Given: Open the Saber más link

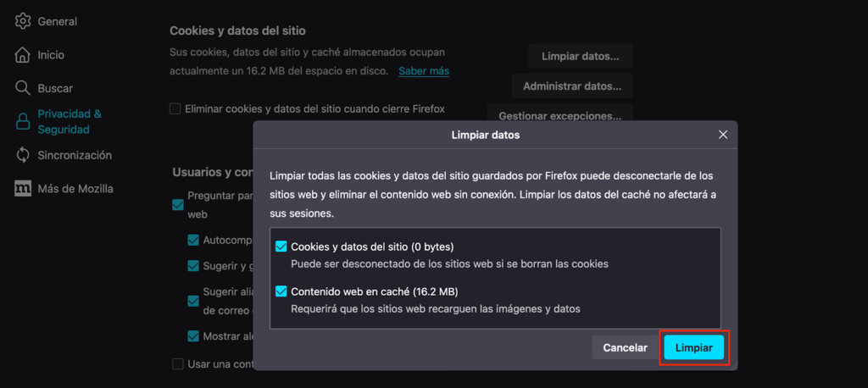Looking at the screenshot, I should click(424, 71).
